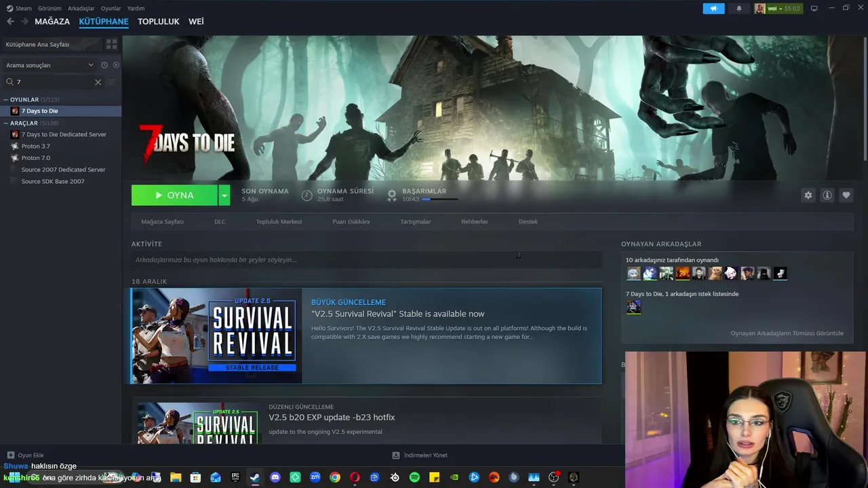Open the Destek link
Viewport: 868px width, 488px height.
click(528, 222)
